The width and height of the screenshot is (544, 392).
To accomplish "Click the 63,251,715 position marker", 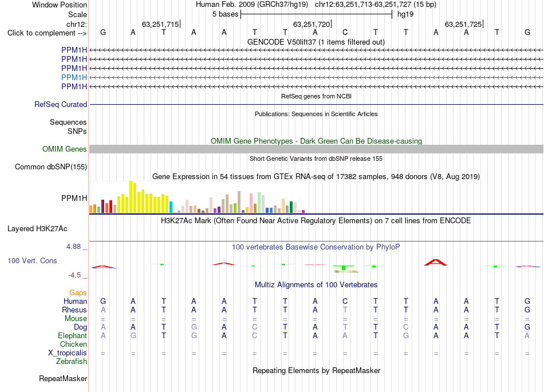I will tap(161, 24).
